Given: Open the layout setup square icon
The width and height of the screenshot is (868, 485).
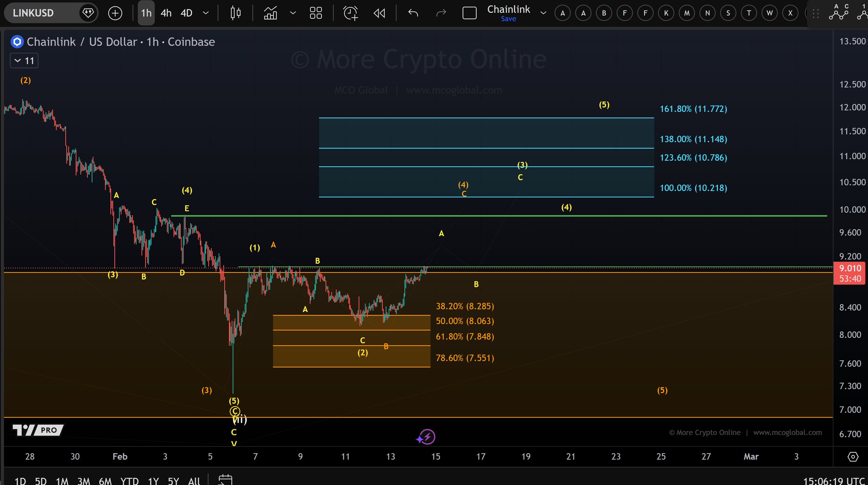Looking at the screenshot, I should coord(469,13).
